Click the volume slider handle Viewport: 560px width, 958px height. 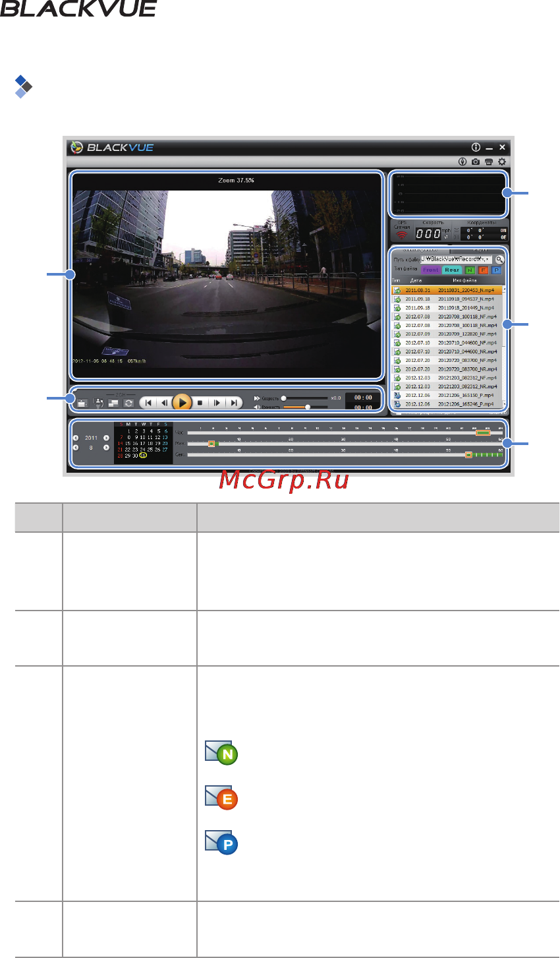coord(308,407)
